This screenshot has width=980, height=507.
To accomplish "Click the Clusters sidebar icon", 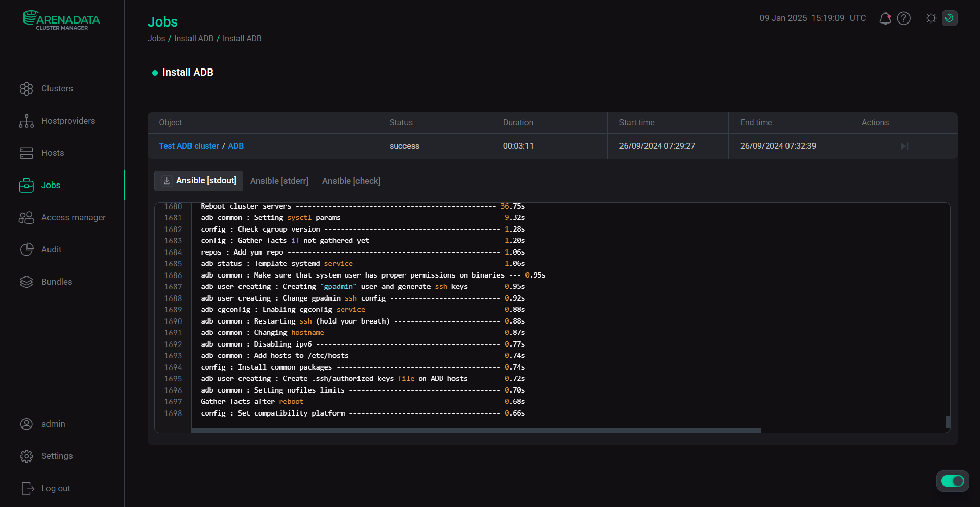I will pos(27,89).
